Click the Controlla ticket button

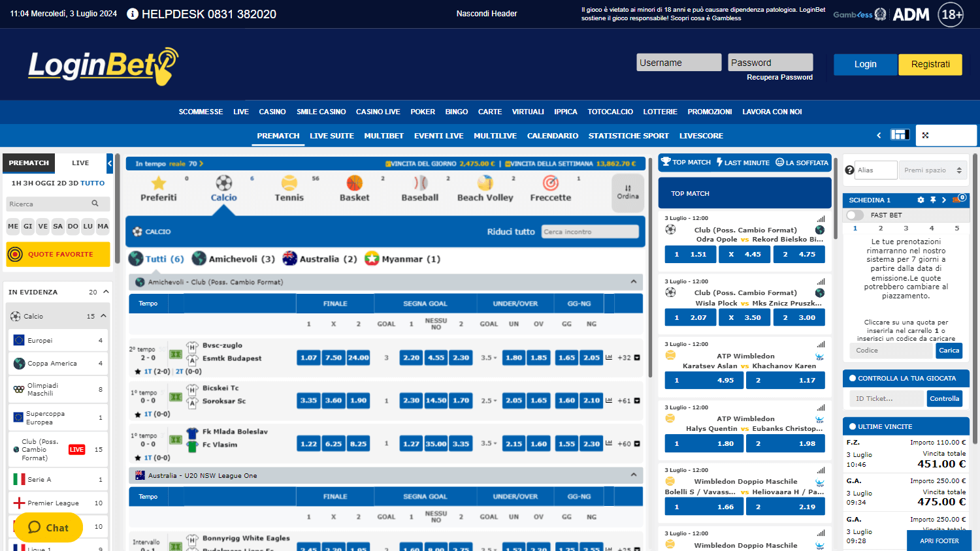(x=945, y=398)
